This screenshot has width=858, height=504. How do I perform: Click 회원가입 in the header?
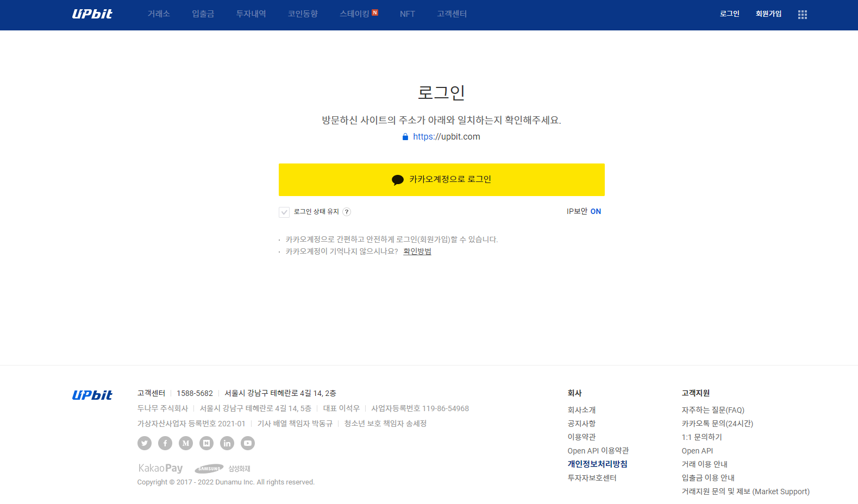click(768, 14)
